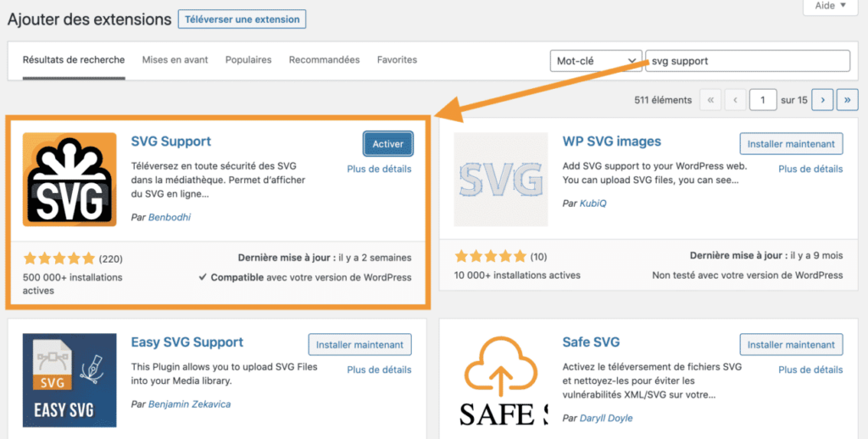868x439 pixels.
Task: Open WP SVG images title link
Action: pyautogui.click(x=612, y=142)
